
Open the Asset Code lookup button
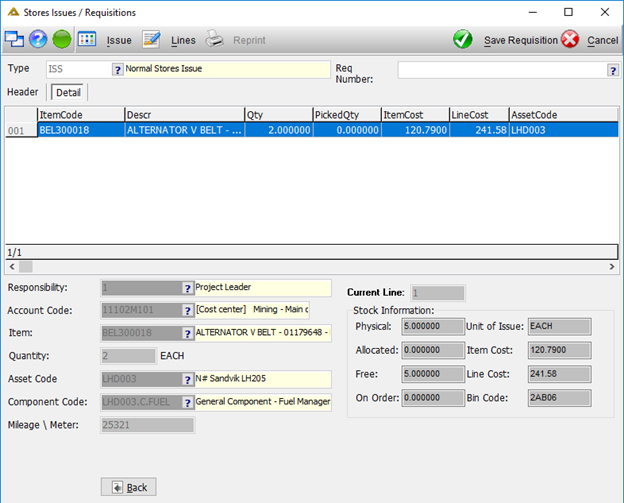point(187,380)
